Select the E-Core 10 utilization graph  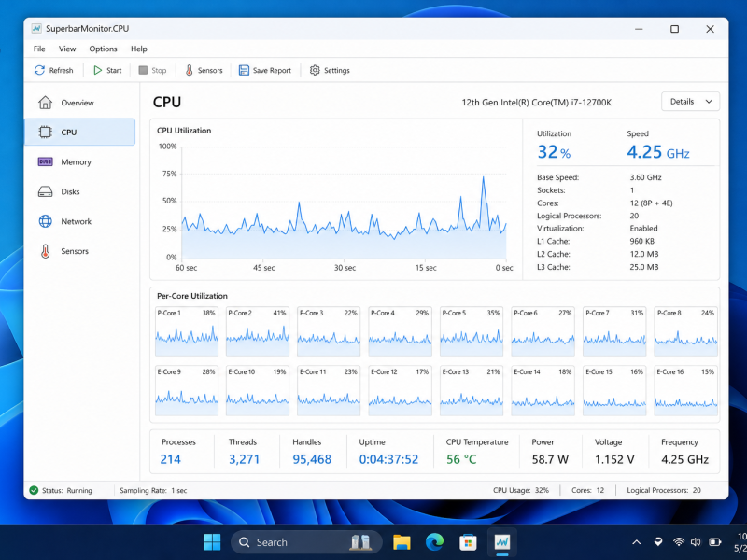258,390
